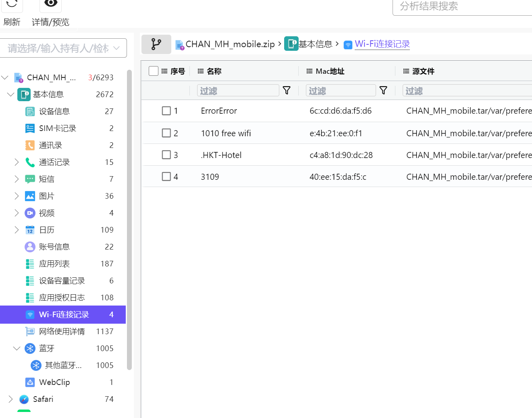Check the box for row 4 3109

coord(166,177)
